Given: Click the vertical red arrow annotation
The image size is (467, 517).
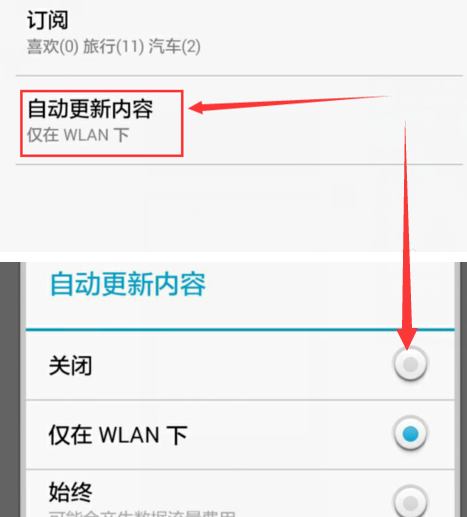Looking at the screenshot, I should [406, 235].
